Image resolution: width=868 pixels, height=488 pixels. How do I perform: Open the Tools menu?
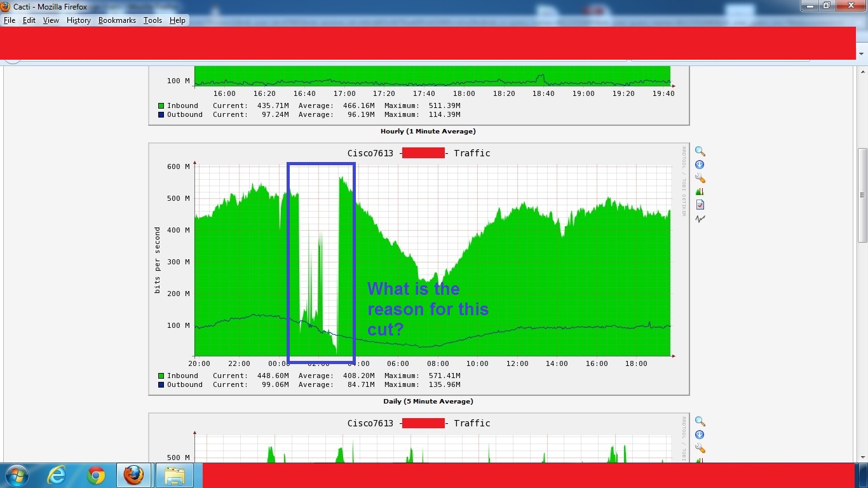[x=153, y=20]
